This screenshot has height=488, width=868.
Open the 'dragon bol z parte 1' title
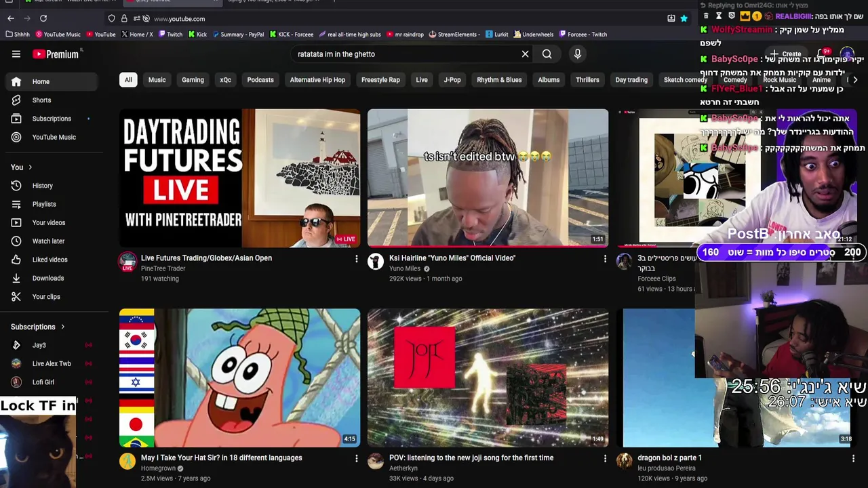tap(669, 458)
